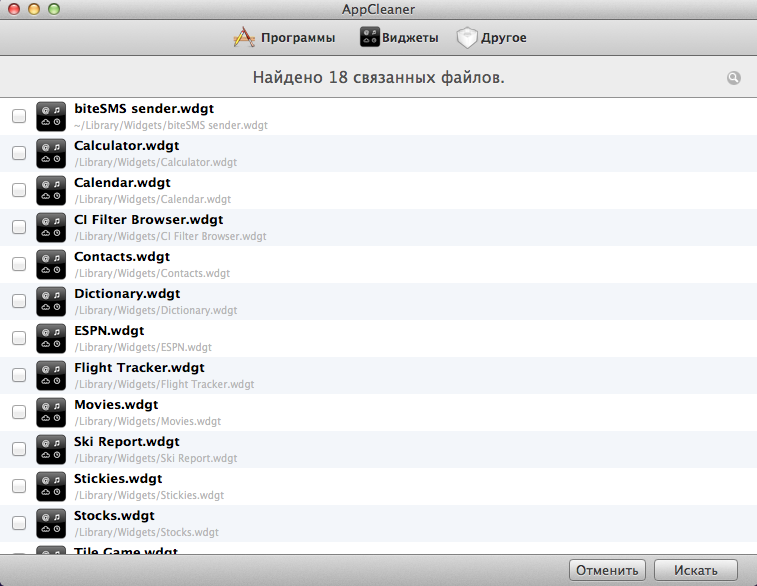Image resolution: width=757 pixels, height=586 pixels.
Task: Tick the biteSMS sender.wdgt checkbox
Action: [19, 116]
